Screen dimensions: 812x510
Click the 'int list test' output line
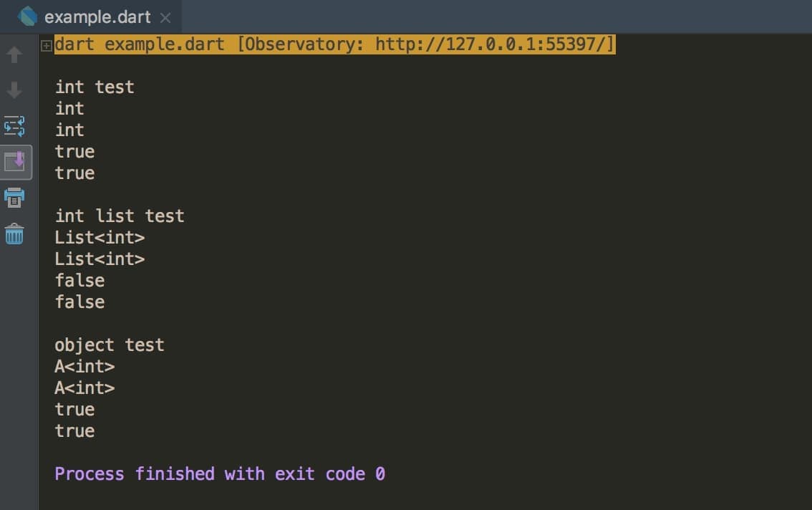[120, 216]
